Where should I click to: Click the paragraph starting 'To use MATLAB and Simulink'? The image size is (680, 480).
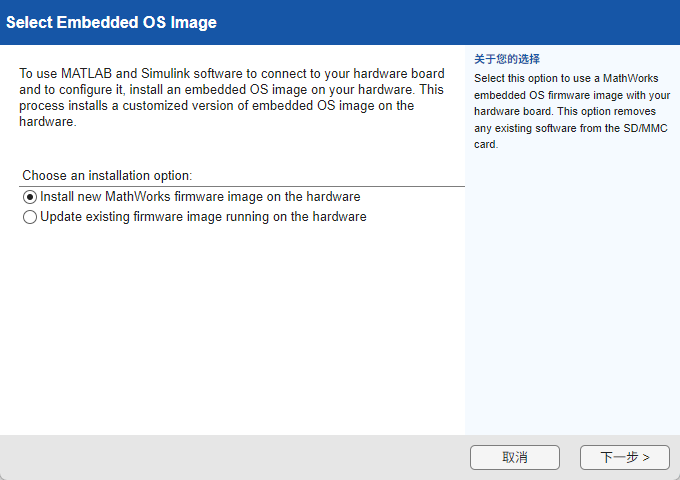click(x=232, y=98)
